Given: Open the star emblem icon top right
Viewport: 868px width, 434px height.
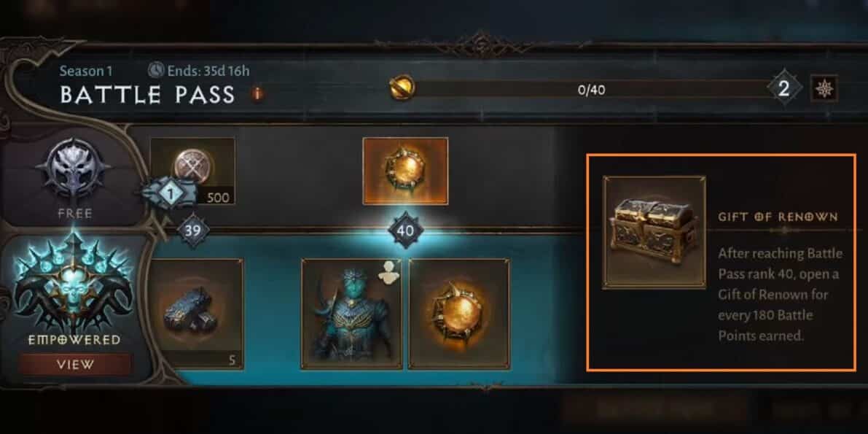Looking at the screenshot, I should 824,89.
